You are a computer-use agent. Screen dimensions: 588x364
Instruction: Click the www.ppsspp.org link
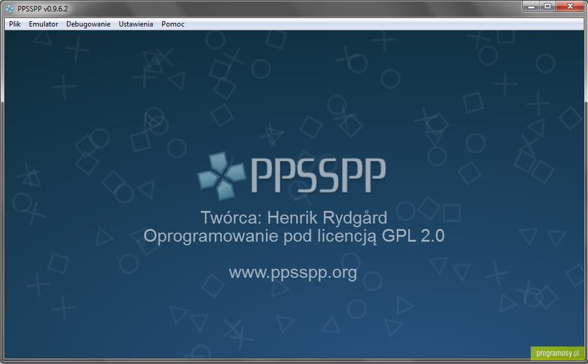point(293,272)
